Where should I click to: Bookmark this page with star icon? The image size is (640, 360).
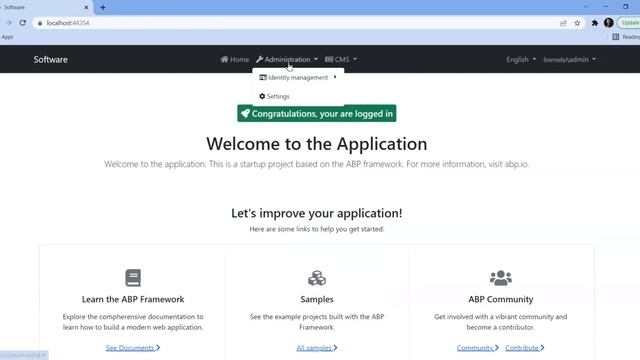pyautogui.click(x=577, y=23)
